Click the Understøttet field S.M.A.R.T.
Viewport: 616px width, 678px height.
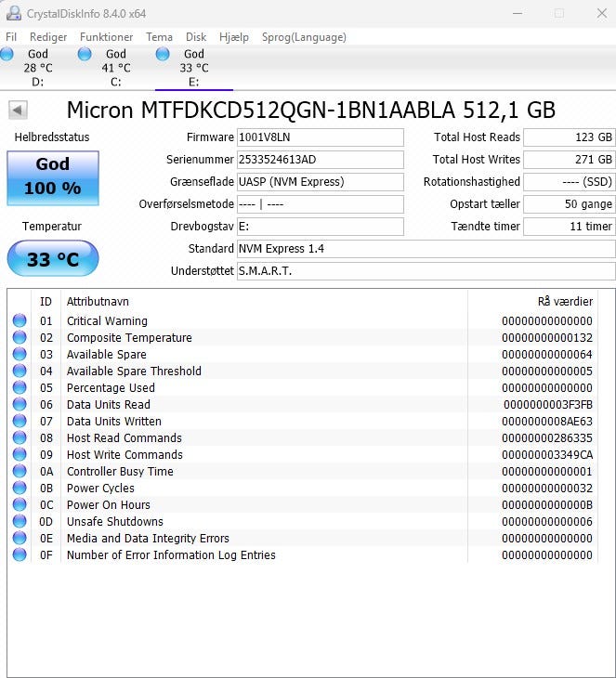click(426, 271)
